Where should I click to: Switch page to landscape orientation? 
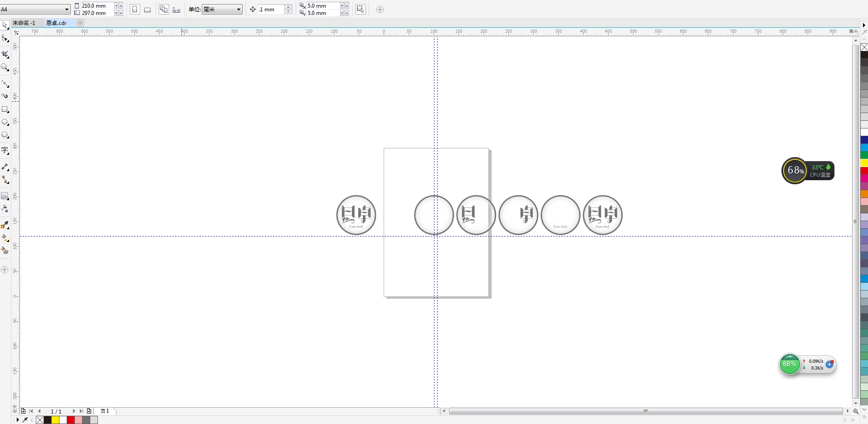147,10
